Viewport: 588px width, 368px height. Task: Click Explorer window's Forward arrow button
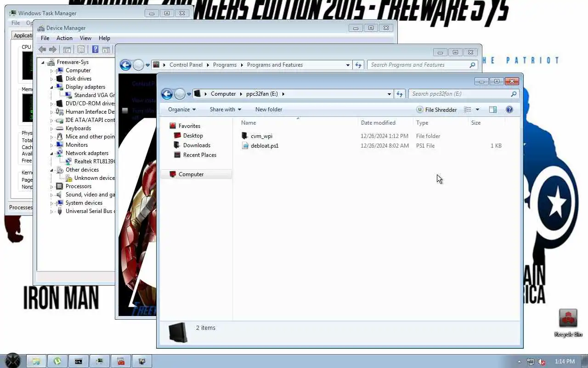180,94
